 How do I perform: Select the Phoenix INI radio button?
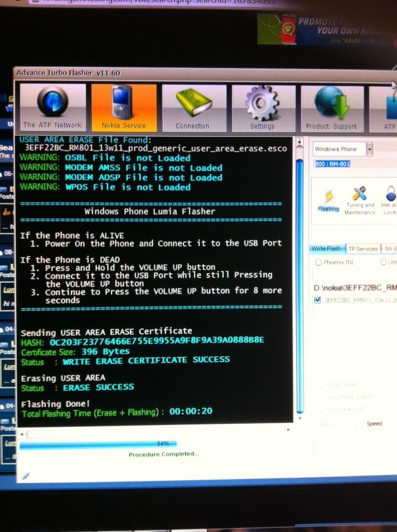(x=319, y=262)
